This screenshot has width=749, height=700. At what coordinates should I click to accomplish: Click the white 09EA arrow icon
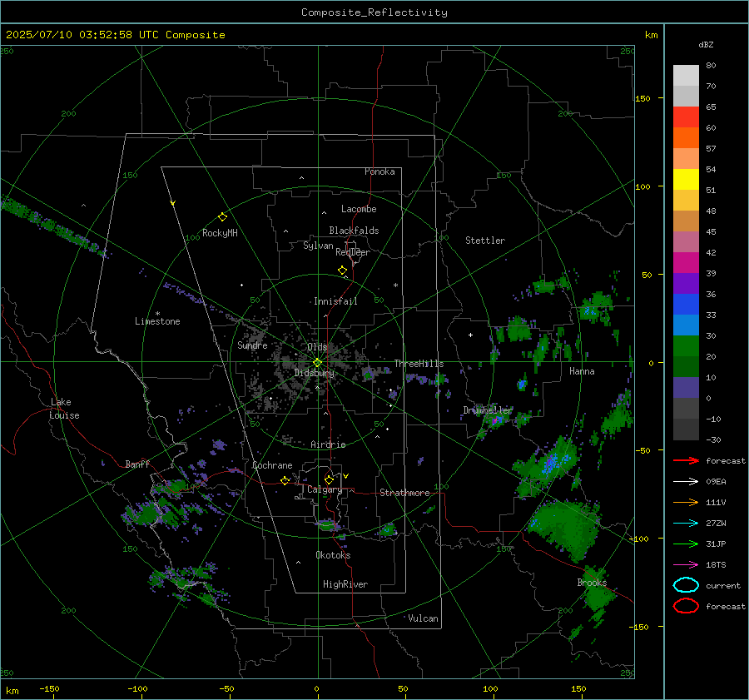tap(686, 482)
